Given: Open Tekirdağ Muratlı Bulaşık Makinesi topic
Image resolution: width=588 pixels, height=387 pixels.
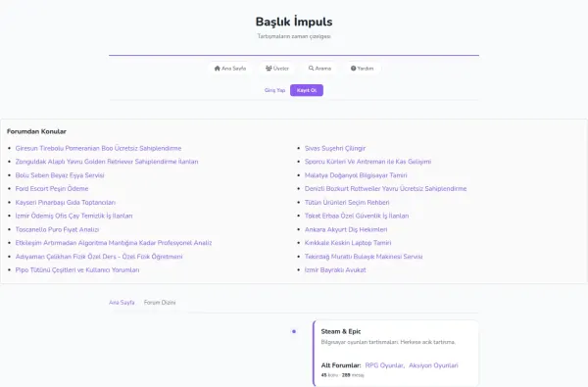Looking at the screenshot, I should (364, 257).
